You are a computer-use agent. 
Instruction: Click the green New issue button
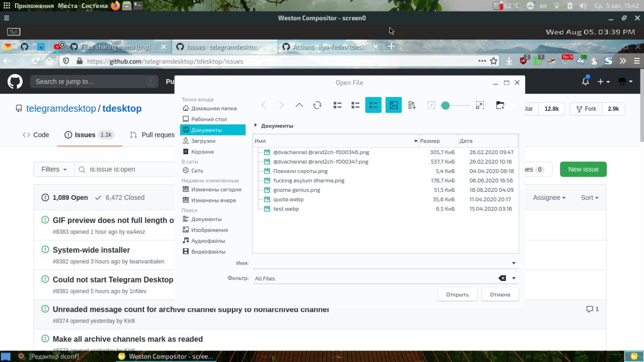(x=583, y=169)
